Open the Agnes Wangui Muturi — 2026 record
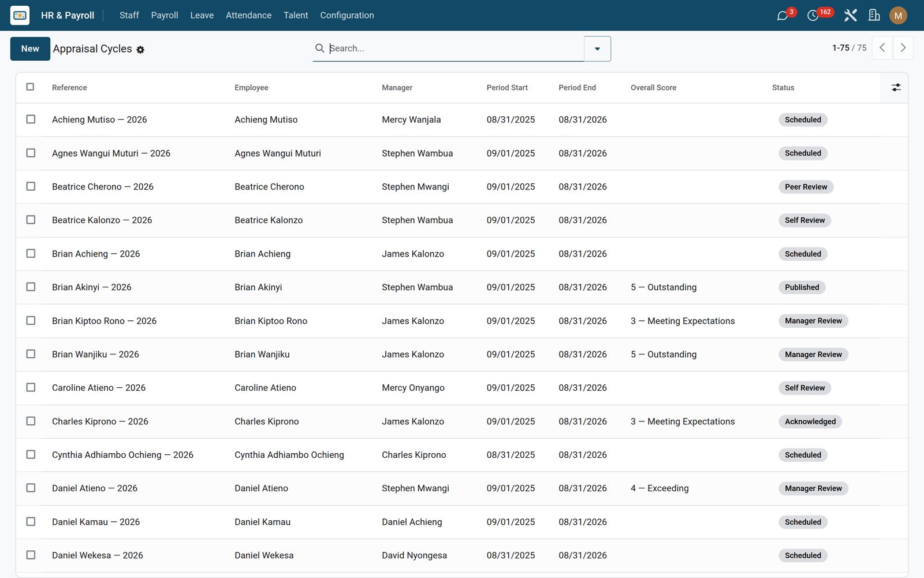Screen dimensions: 924x578 tap(111, 153)
